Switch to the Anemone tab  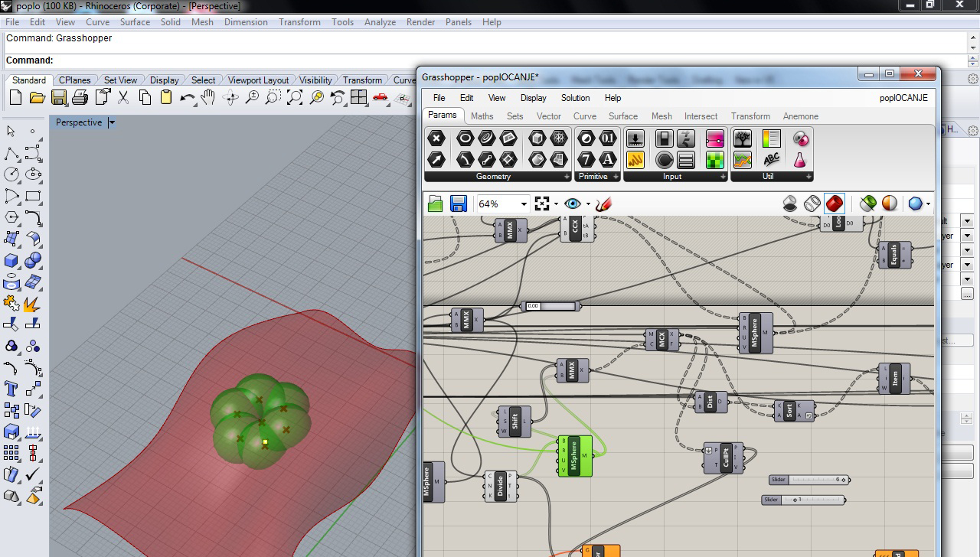[x=800, y=116]
